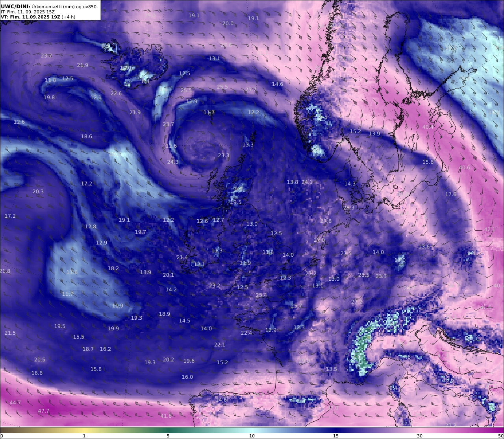Screen dimensions: 504x439
Task: Click the map value 12.8
Action: coord(91,227)
